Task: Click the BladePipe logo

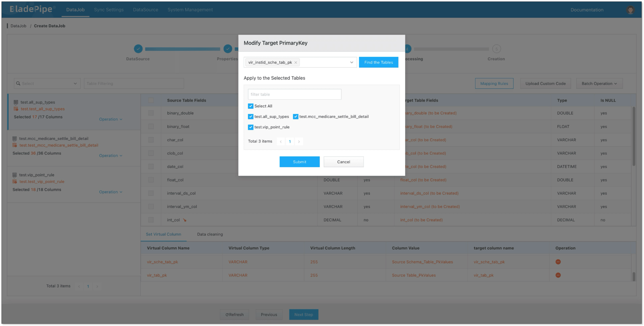Action: coord(31,9)
